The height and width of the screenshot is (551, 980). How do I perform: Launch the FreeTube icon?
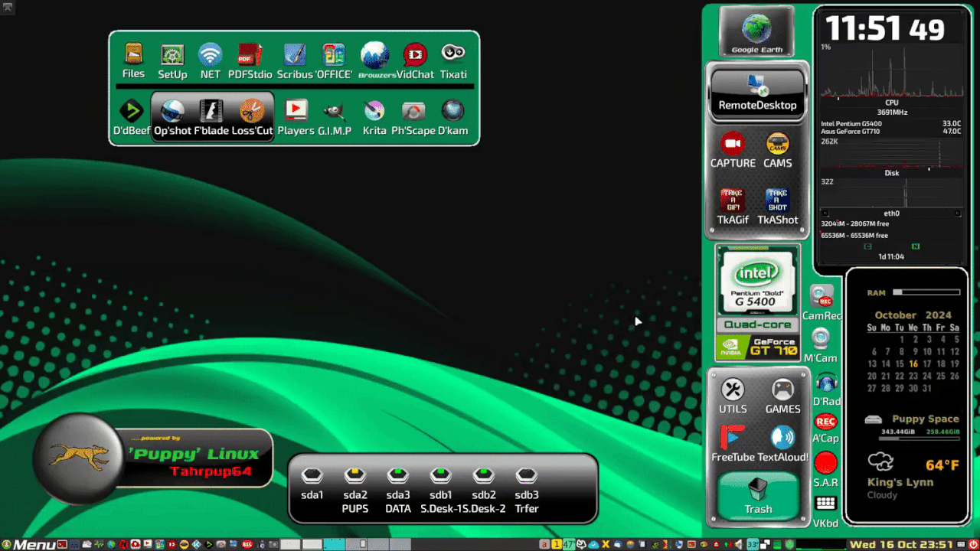click(x=733, y=437)
